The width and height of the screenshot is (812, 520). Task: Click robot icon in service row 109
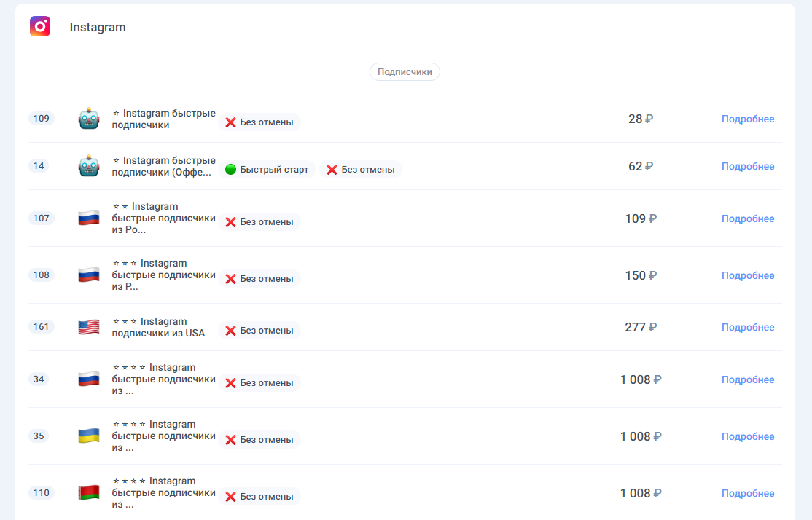pos(89,119)
